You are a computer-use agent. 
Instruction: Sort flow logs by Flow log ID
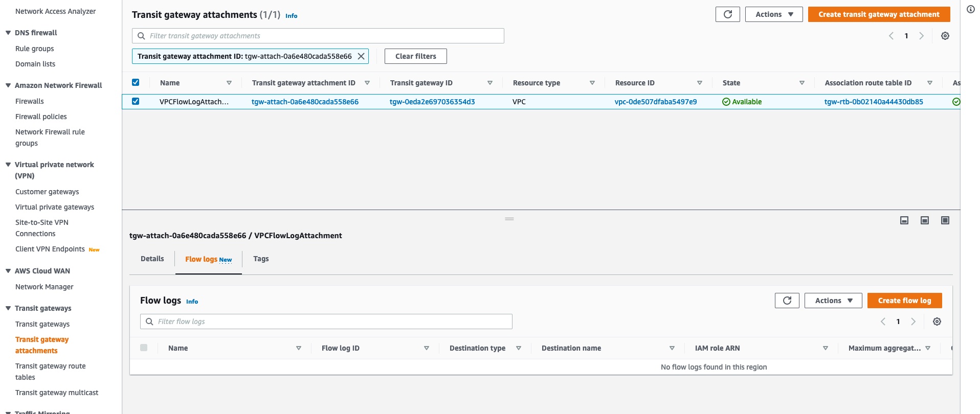pos(427,348)
